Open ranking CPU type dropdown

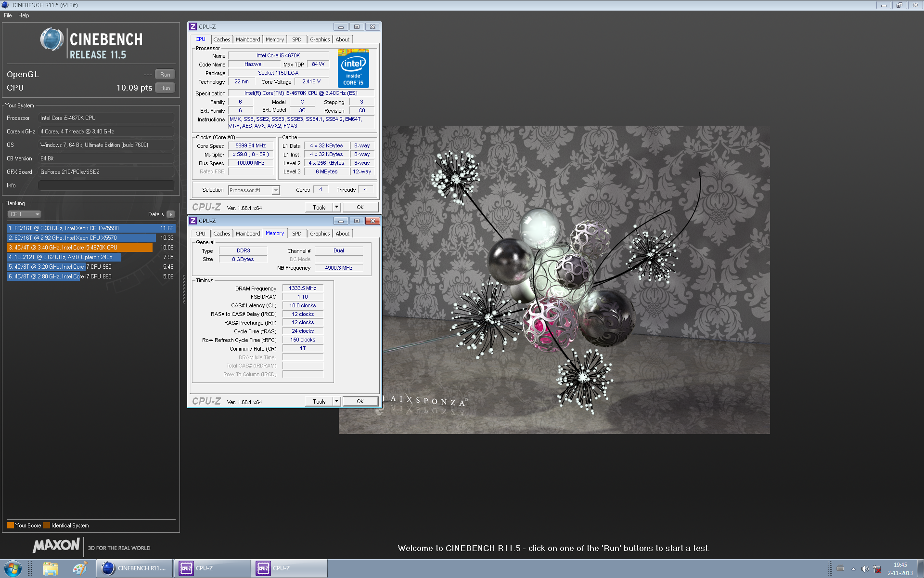pos(24,214)
